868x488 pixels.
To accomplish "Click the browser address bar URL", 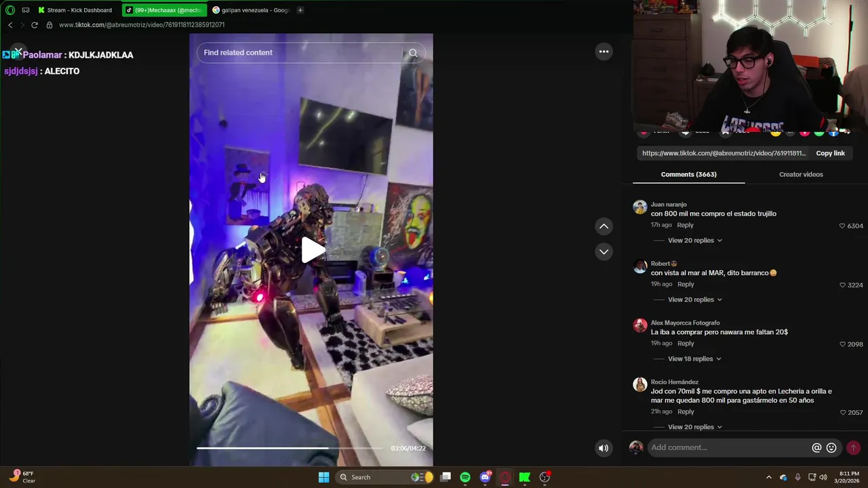I will [142, 25].
